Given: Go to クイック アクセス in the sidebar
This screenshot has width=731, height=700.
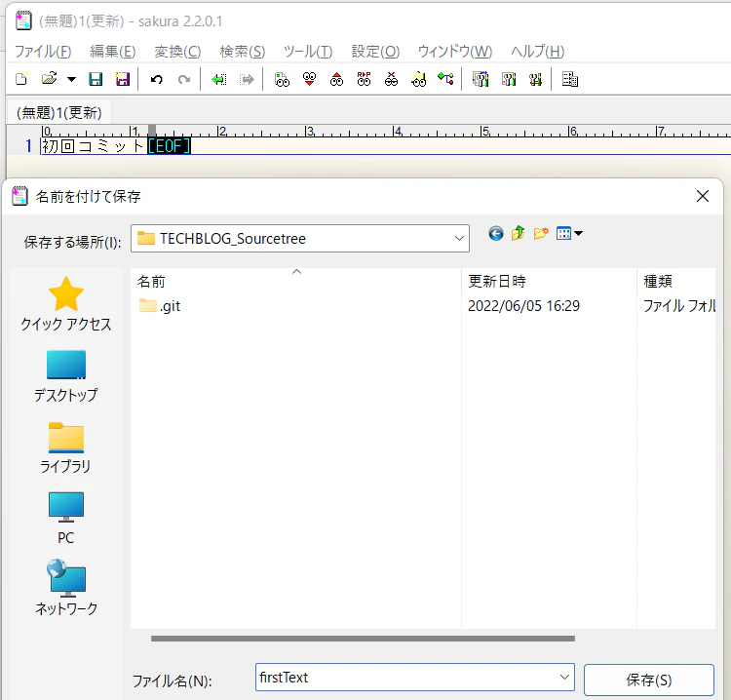Looking at the screenshot, I should 65,303.
